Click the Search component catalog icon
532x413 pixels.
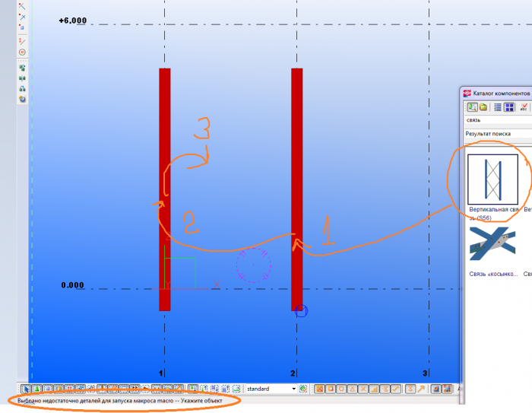tap(472, 107)
